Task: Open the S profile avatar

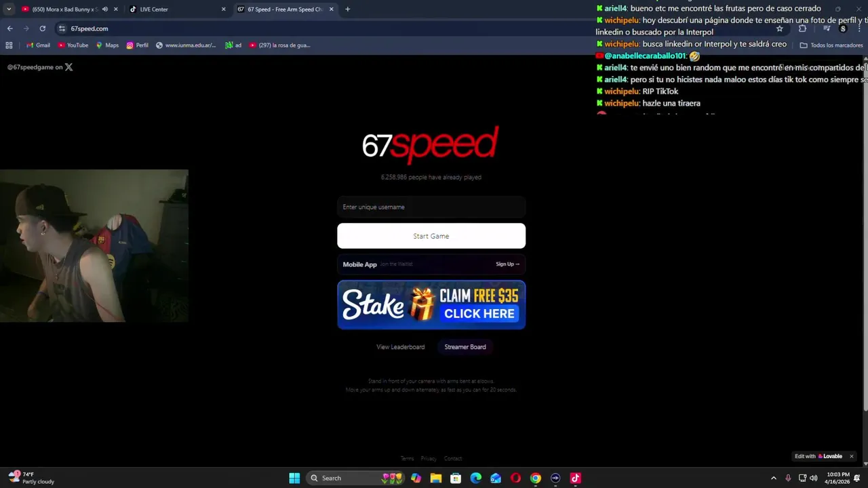Action: tap(843, 28)
